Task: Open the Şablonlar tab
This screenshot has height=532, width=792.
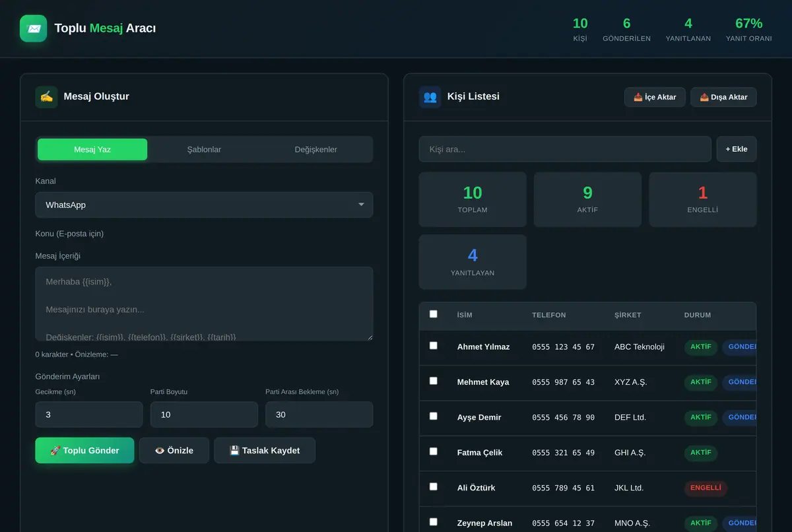Action: [x=204, y=149]
